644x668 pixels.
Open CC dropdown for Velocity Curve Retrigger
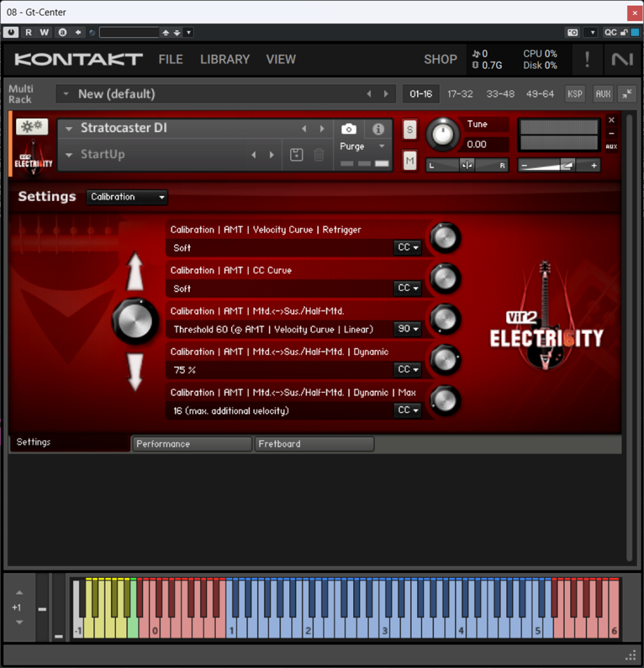[408, 248]
